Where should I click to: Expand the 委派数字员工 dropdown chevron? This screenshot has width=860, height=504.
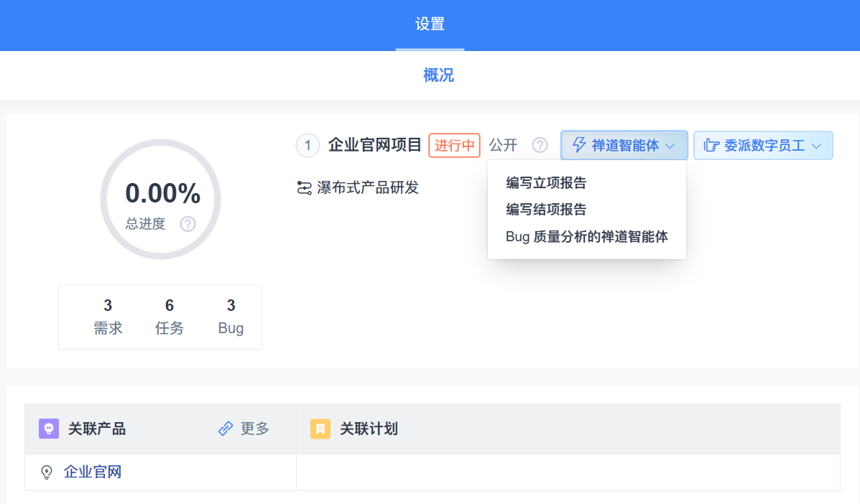point(816,146)
